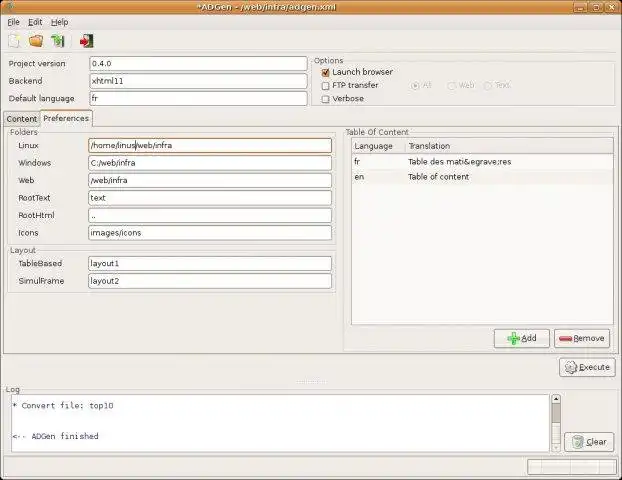Click 'Table of content' translation cell
The image size is (622, 480).
click(x=438, y=177)
